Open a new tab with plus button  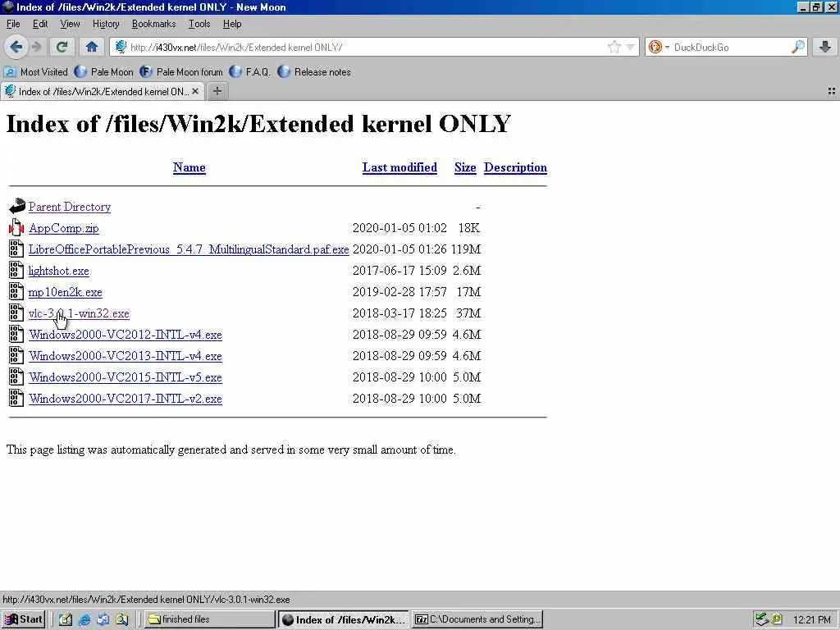coord(217,92)
